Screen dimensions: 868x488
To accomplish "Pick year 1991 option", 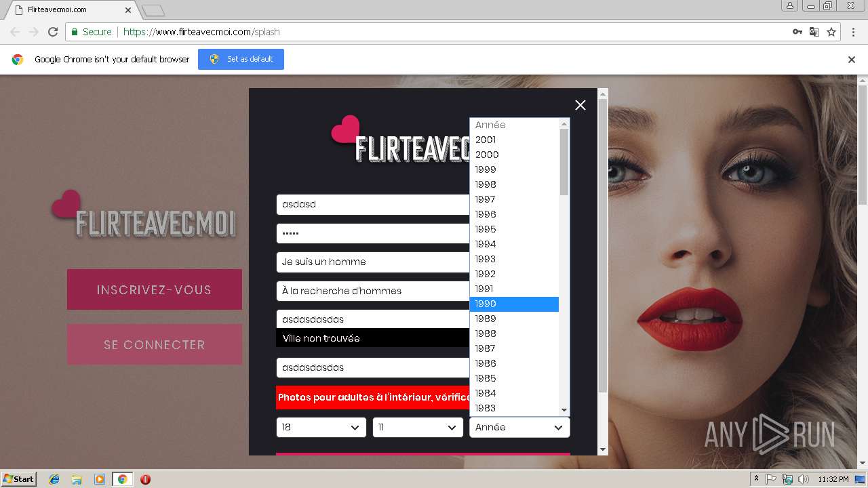I will (x=514, y=289).
